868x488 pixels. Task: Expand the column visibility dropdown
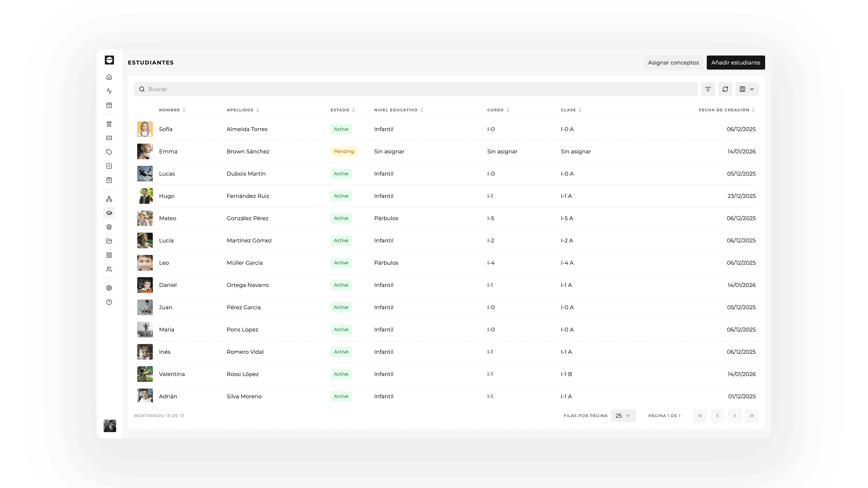747,89
